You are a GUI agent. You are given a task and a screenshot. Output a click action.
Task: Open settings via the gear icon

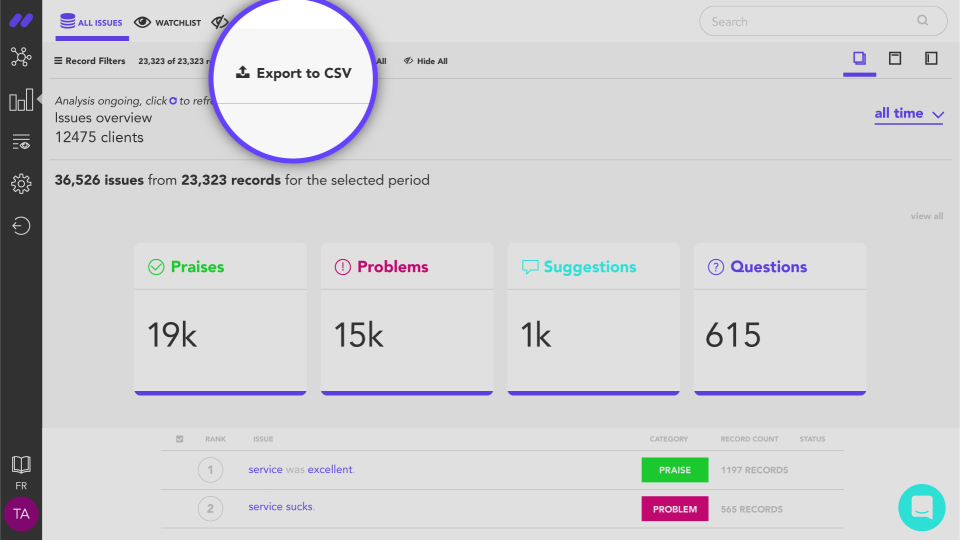21,184
